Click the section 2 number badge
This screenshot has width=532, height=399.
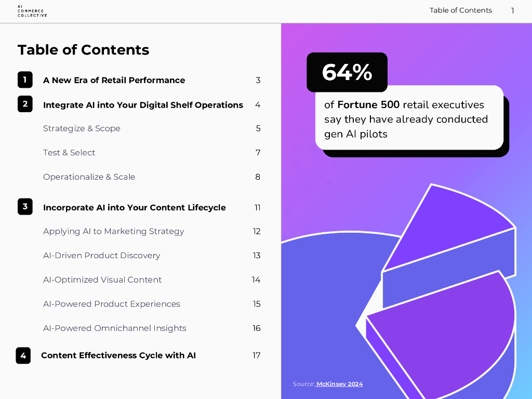coord(25,104)
